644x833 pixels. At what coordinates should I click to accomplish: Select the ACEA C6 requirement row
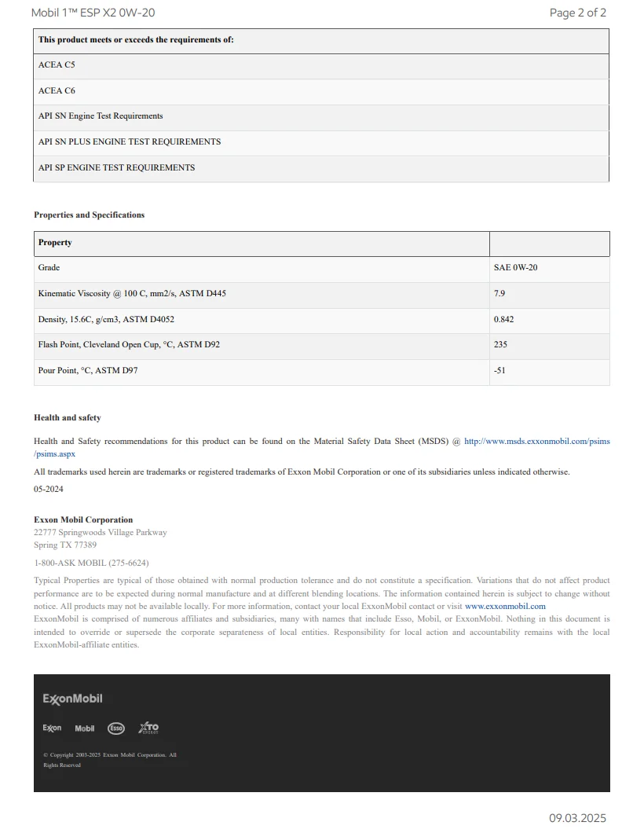(321, 92)
